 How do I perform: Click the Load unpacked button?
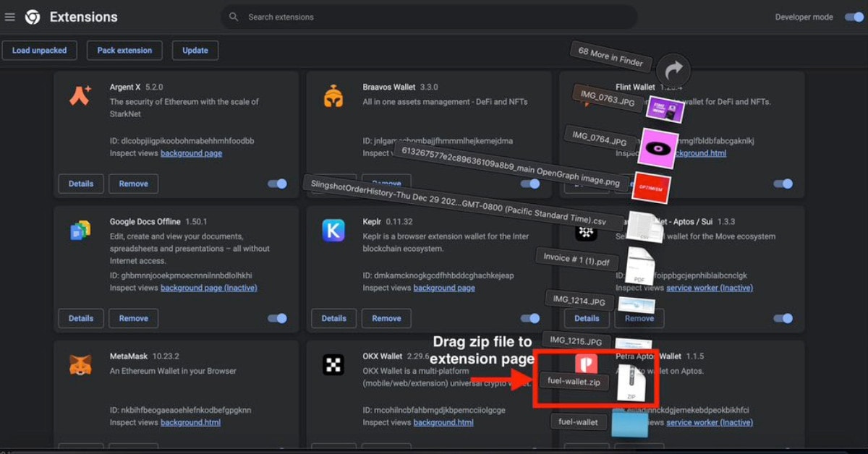click(39, 51)
